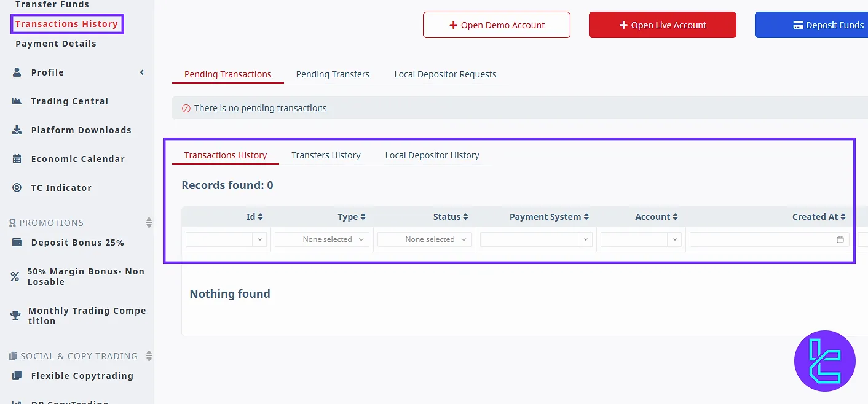Click the round purple logo badge
868x404 pixels.
824,361
